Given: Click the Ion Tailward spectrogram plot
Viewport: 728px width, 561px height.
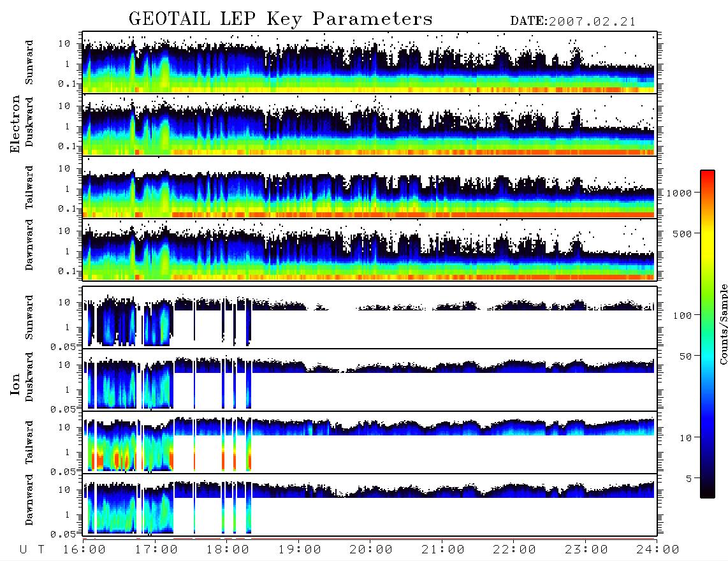Looking at the screenshot, I should point(370,442).
